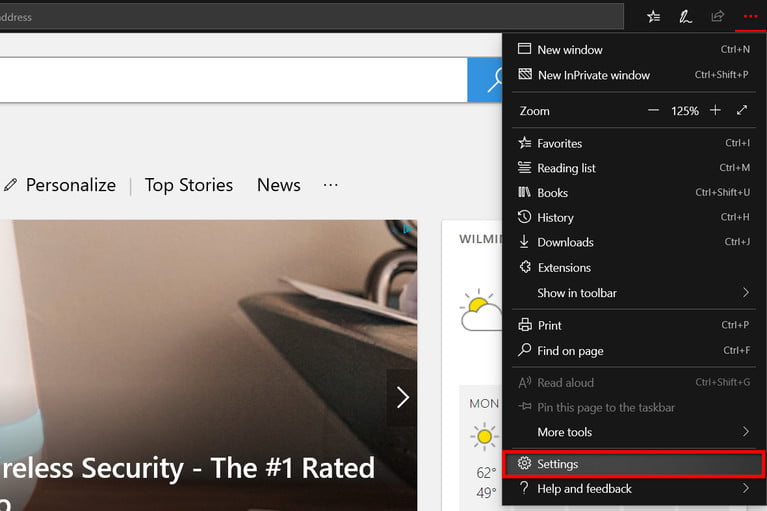Click the Settings gear icon
Image resolution: width=767 pixels, height=511 pixels.
[x=524, y=463]
